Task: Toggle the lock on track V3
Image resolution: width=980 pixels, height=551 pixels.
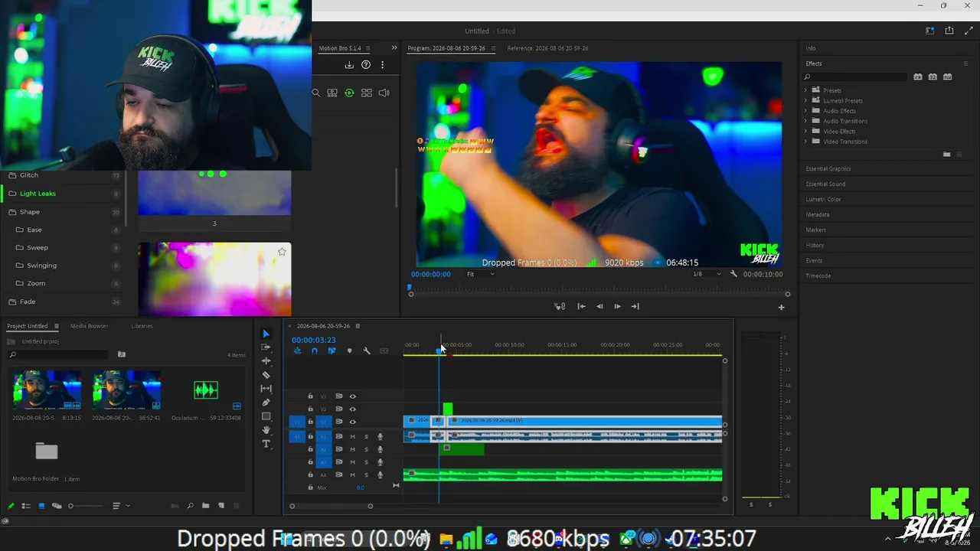Action: [x=310, y=396]
